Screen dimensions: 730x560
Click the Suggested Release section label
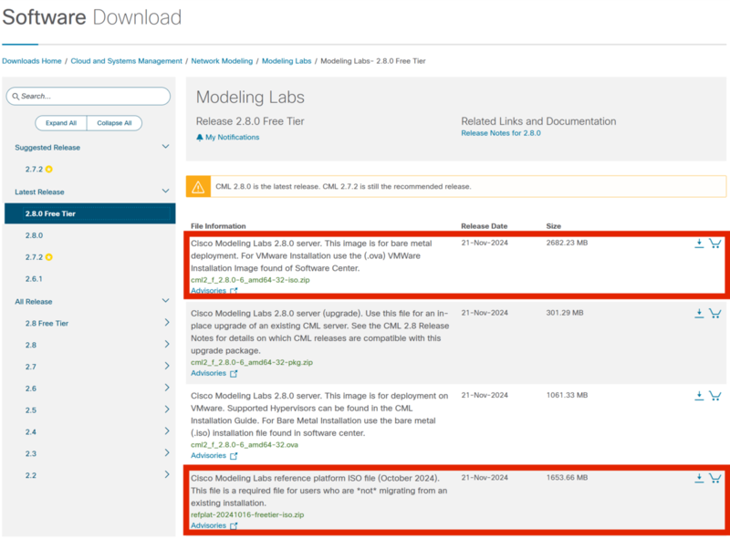pos(47,148)
